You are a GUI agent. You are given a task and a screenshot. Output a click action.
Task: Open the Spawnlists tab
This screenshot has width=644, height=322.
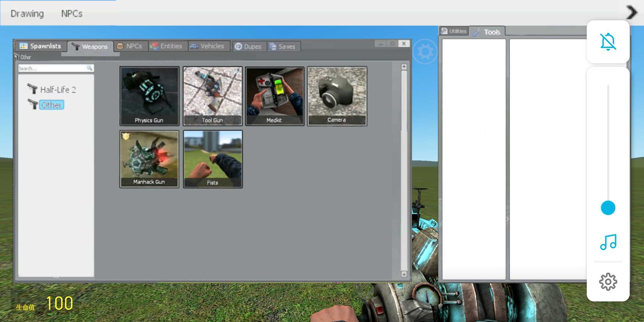[41, 46]
